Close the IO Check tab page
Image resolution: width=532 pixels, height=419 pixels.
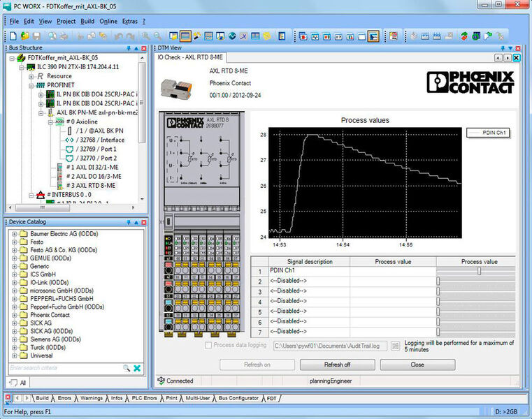pyautogui.click(x=516, y=58)
